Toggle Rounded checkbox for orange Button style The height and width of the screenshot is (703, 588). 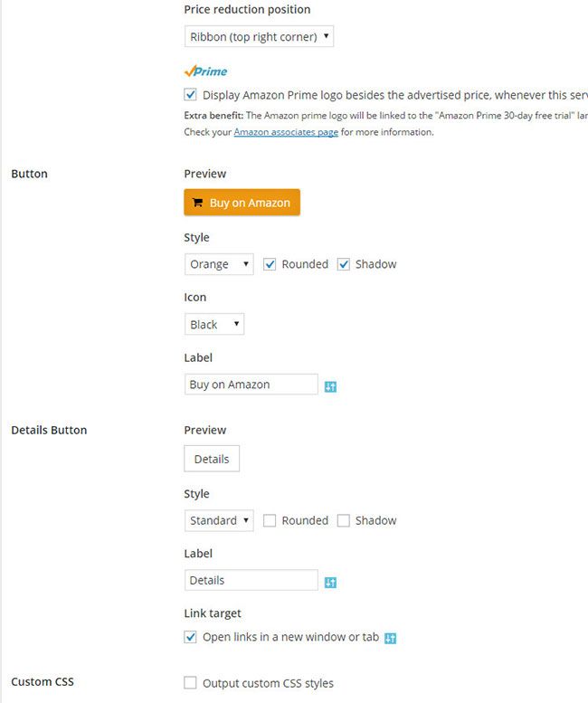point(270,264)
